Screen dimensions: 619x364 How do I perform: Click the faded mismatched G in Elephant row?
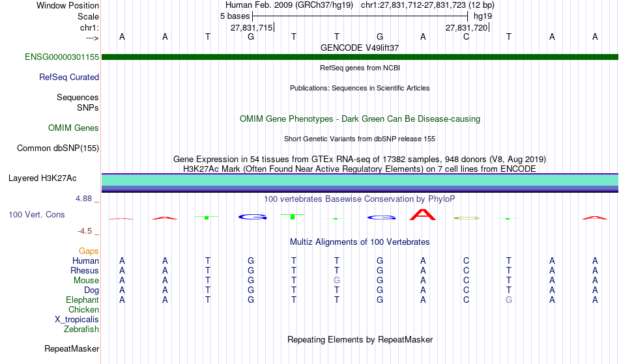(509, 300)
